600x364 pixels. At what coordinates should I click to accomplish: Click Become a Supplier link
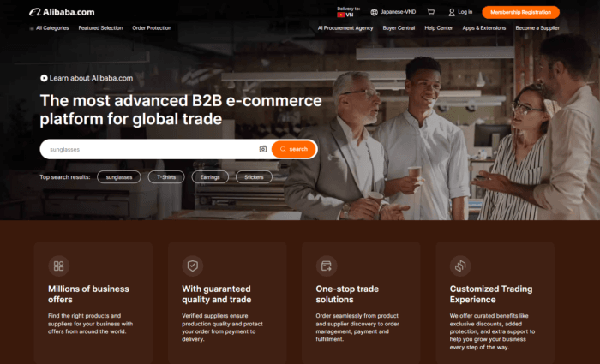[537, 28]
